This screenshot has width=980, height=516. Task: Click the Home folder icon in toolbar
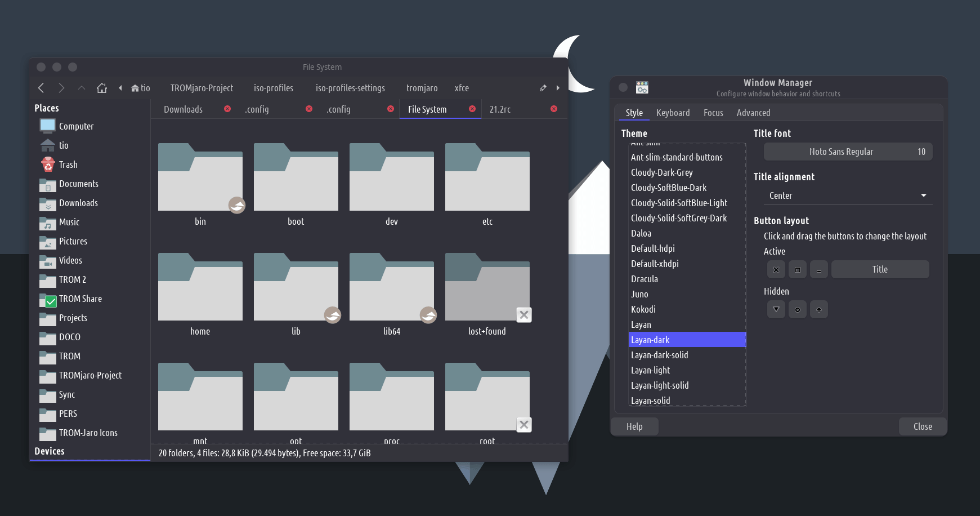tap(102, 88)
